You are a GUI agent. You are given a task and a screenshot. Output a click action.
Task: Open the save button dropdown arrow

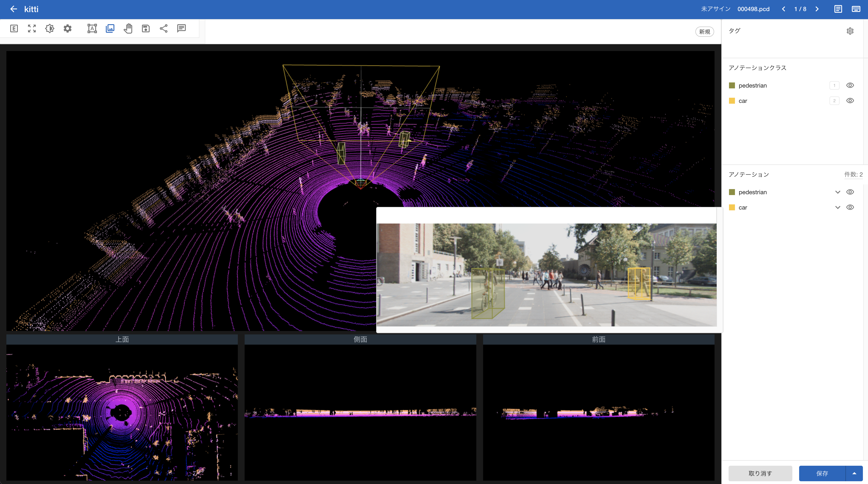[854, 473]
